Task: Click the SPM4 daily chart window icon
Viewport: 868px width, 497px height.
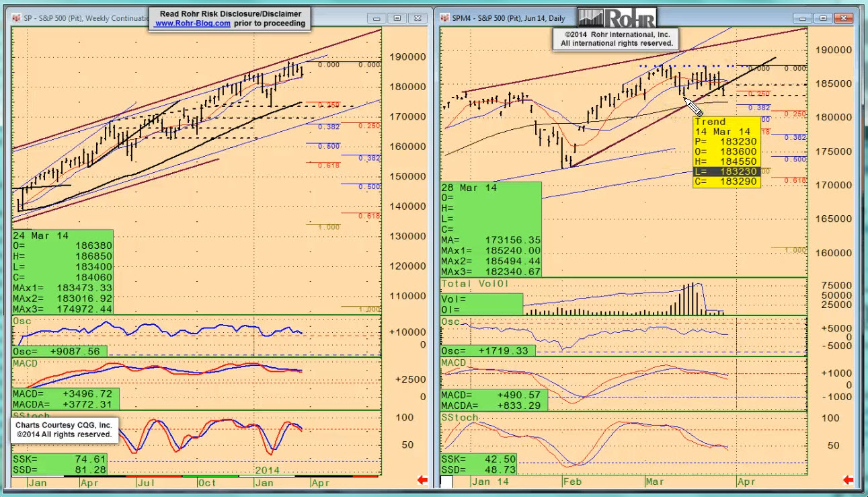Action: tap(446, 18)
